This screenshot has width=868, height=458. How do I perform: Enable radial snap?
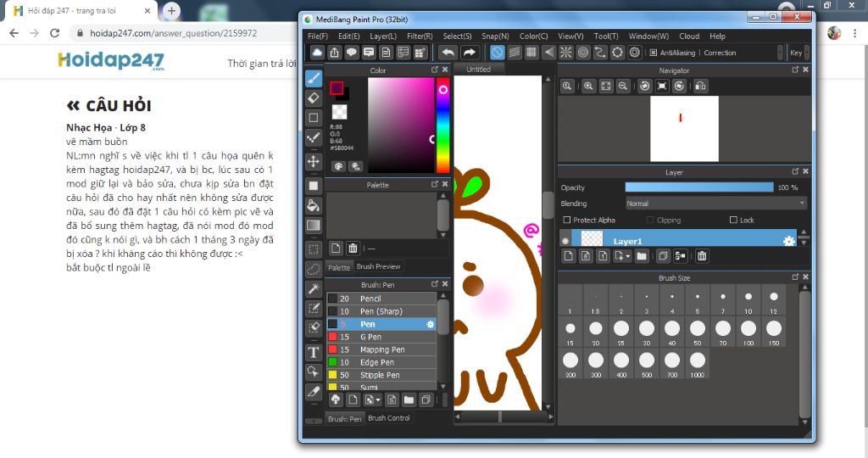(x=565, y=53)
